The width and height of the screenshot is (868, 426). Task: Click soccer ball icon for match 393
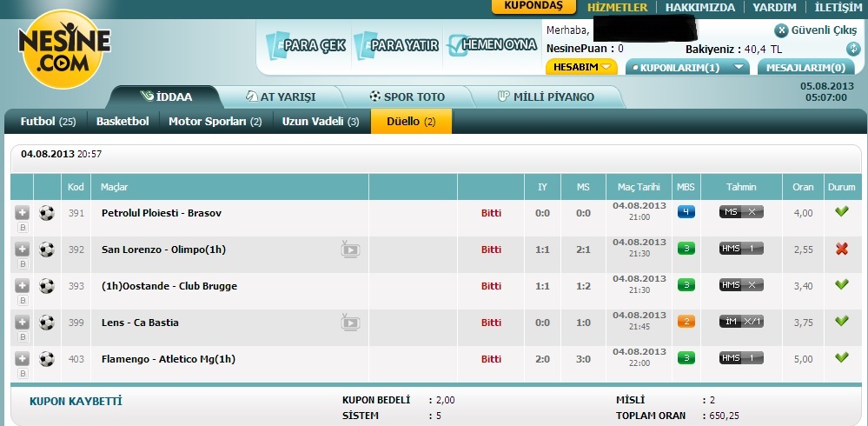coord(47,286)
